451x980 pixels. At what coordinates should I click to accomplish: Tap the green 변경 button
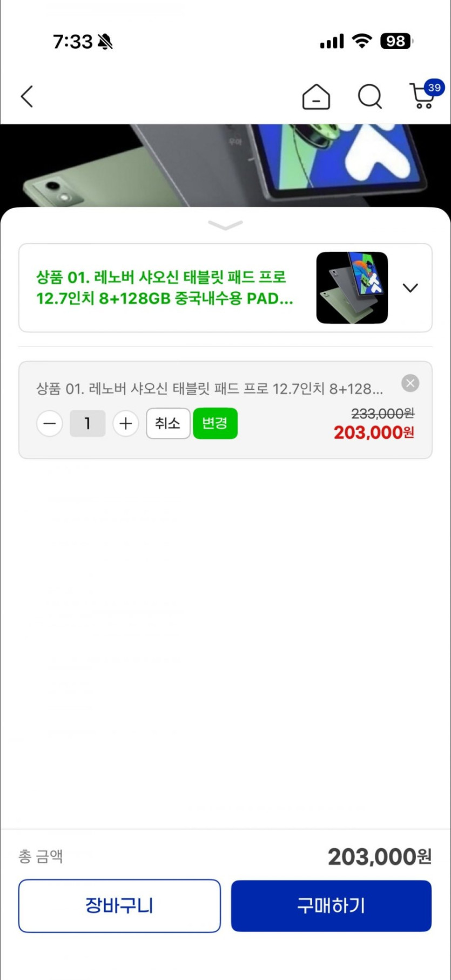coord(215,423)
